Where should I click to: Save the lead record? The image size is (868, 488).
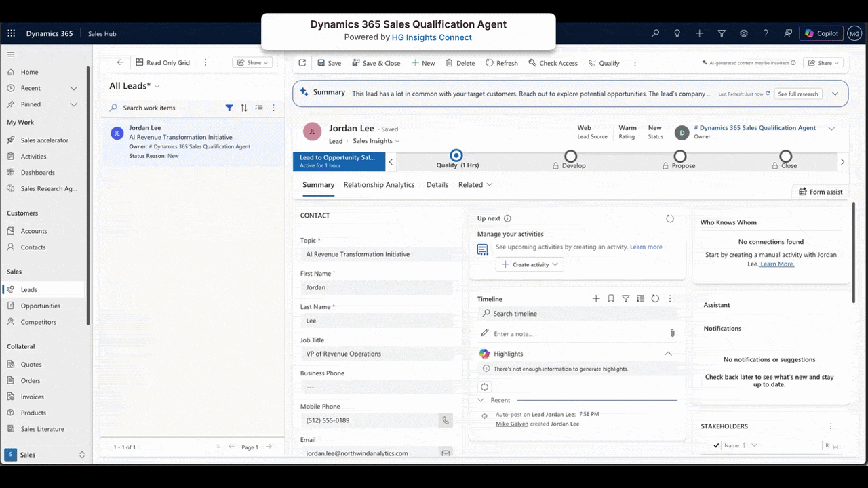[x=330, y=63]
